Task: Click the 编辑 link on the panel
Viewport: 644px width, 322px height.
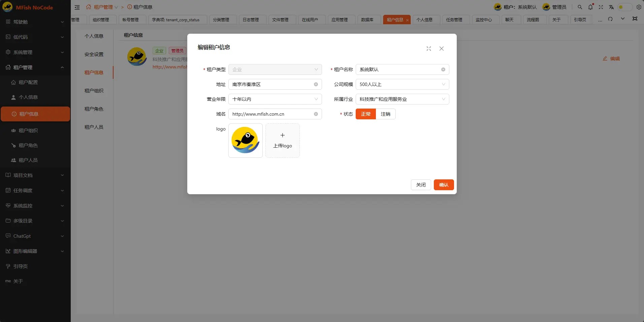Action: [x=612, y=58]
